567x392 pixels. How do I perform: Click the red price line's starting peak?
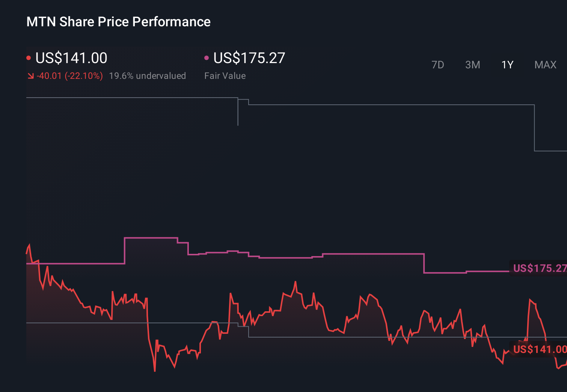pos(29,245)
